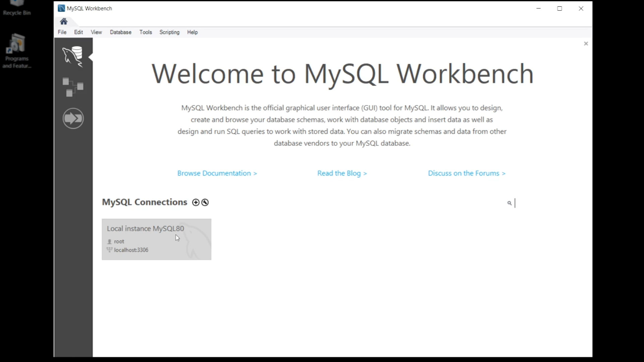The width and height of the screenshot is (644, 362).
Task: Open the Models view sidebar icon
Action: (73, 87)
